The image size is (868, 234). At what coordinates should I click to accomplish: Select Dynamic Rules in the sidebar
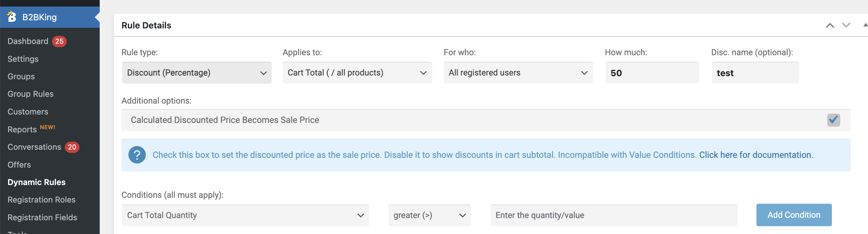(37, 182)
